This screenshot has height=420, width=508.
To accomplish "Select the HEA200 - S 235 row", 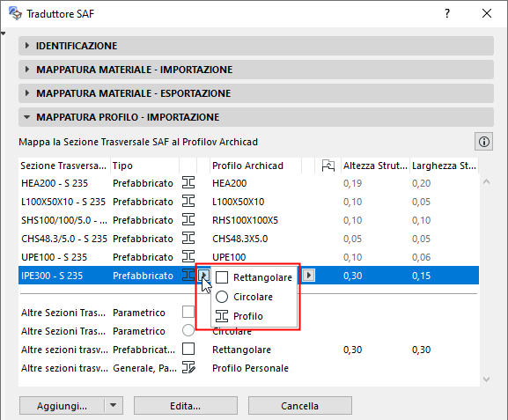I will [248, 183].
